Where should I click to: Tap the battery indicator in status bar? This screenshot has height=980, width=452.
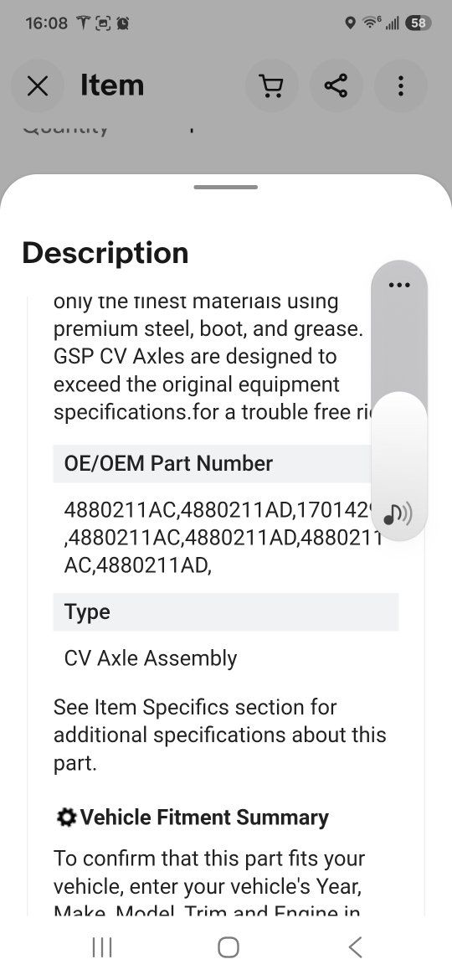(x=418, y=23)
